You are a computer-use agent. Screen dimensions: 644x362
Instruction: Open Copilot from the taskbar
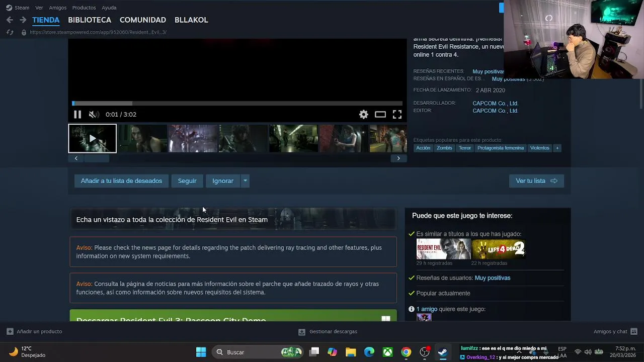tap(332, 352)
